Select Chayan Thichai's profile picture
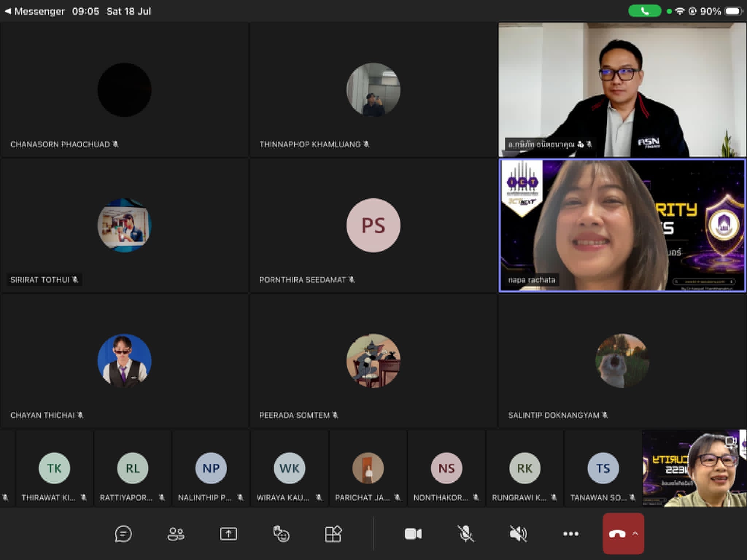 click(124, 361)
